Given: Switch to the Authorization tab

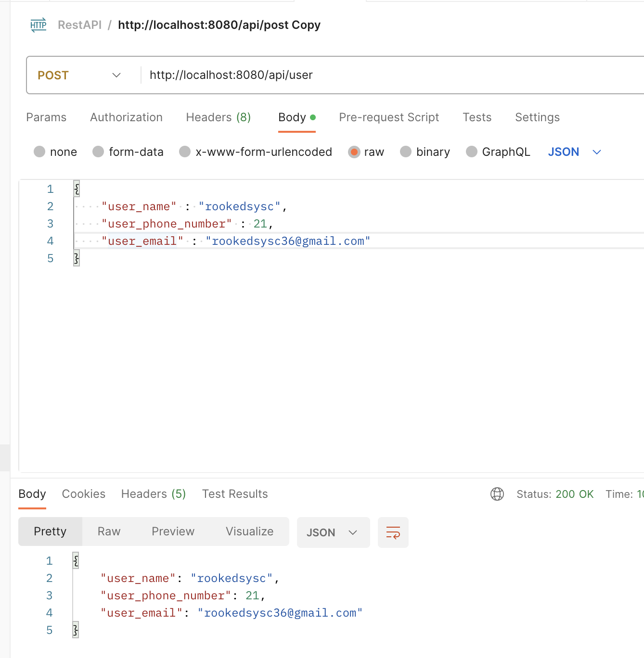Looking at the screenshot, I should click(126, 117).
